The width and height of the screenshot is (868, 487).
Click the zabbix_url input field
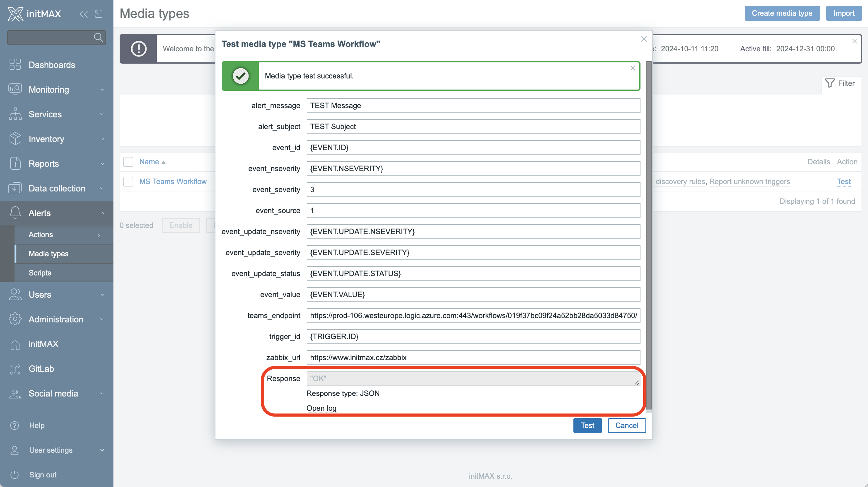(473, 357)
